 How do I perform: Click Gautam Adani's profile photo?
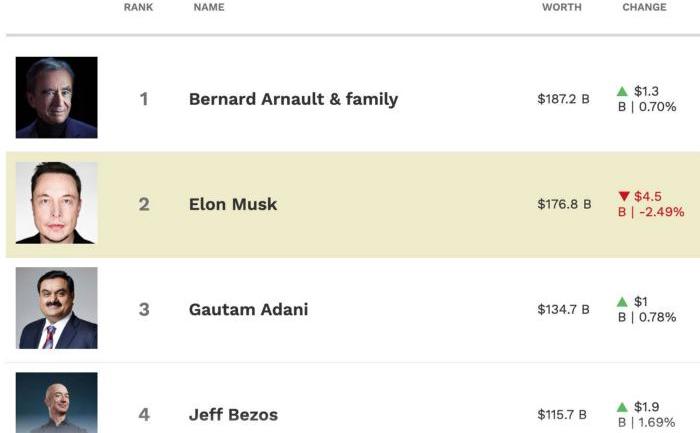pos(57,308)
